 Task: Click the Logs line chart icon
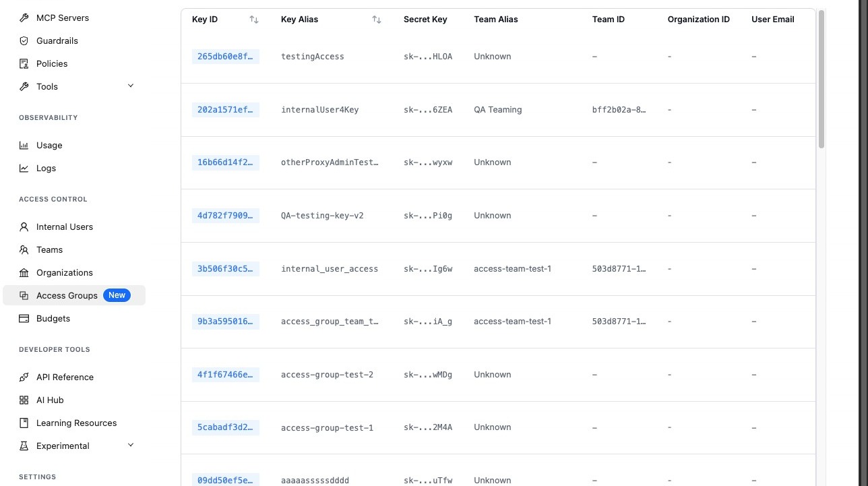point(24,169)
